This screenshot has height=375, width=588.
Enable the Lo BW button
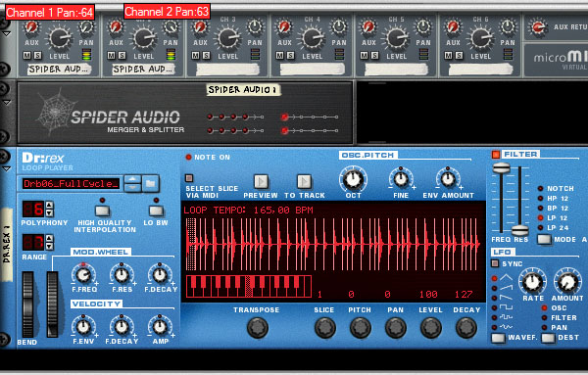pyautogui.click(x=156, y=211)
